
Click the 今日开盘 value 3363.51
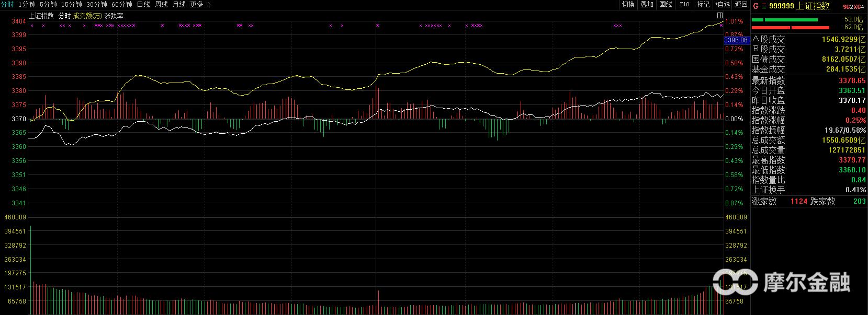(852, 91)
